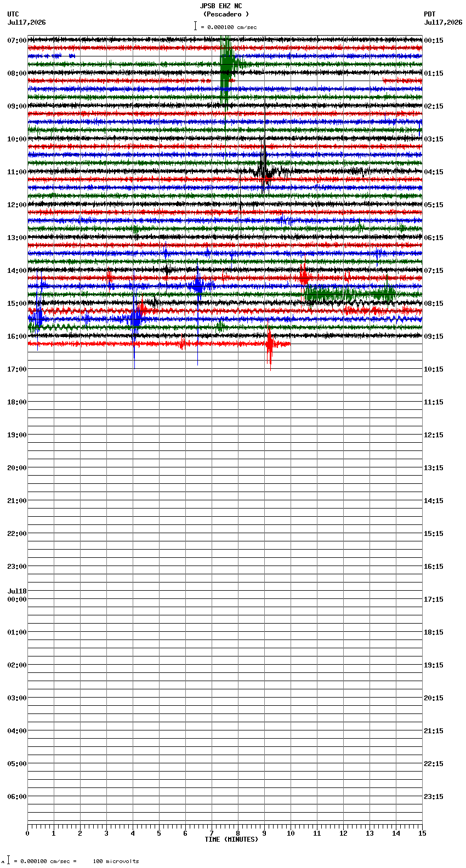Select the 13:00 UTC row label
The image size is (466, 868).
click(17, 238)
